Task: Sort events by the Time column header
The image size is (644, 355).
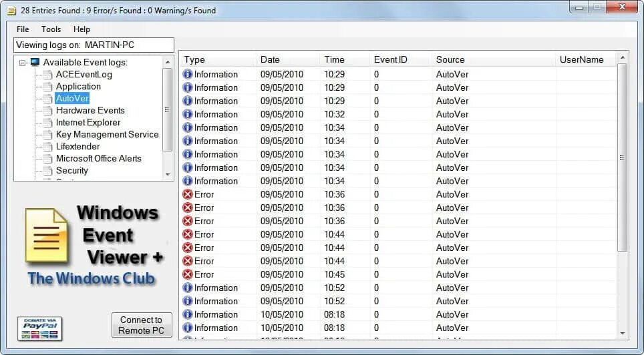Action: (345, 59)
